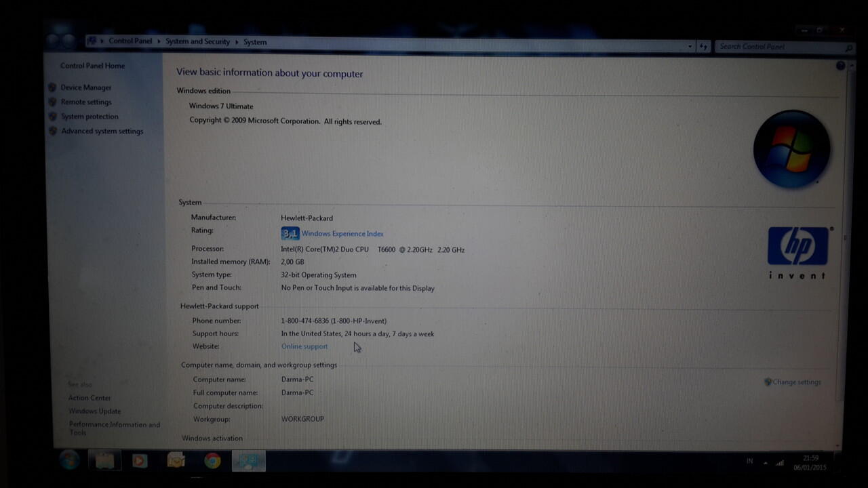
Task: Open the Help question-mark button
Action: click(x=841, y=66)
